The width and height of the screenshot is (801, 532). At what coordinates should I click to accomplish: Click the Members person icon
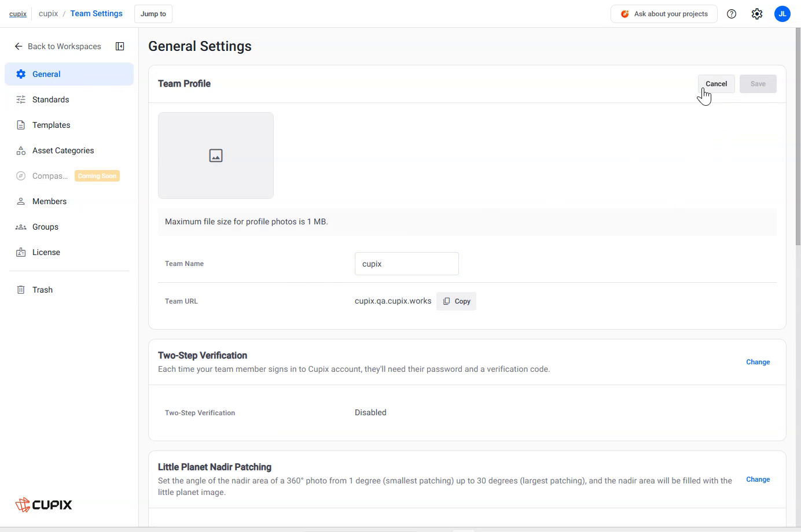coord(21,201)
